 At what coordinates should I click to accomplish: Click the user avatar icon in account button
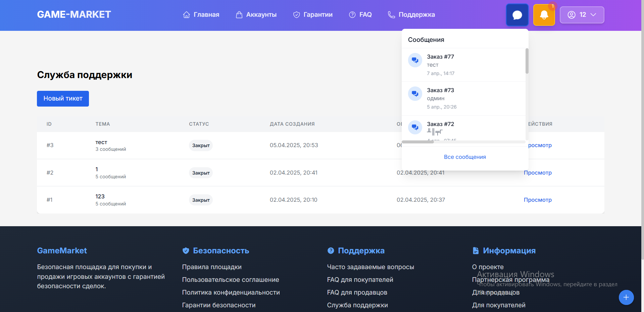click(572, 15)
